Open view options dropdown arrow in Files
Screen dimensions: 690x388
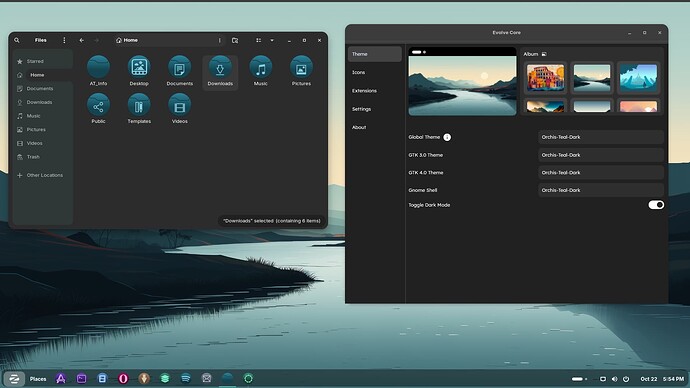pos(272,40)
